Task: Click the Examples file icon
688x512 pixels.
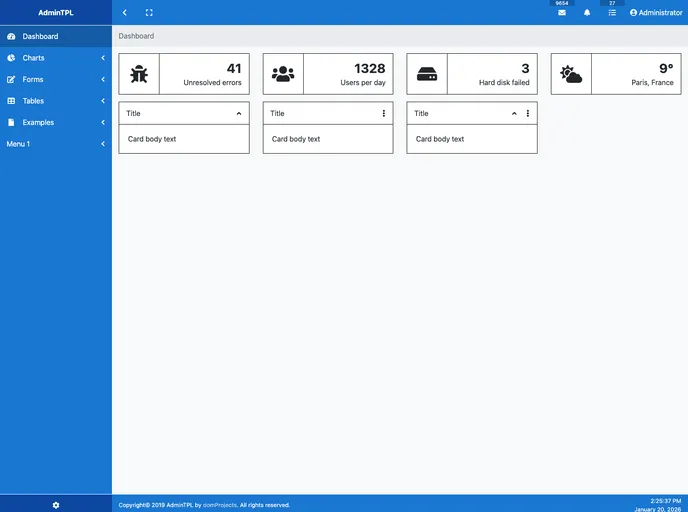Action: pos(11,122)
